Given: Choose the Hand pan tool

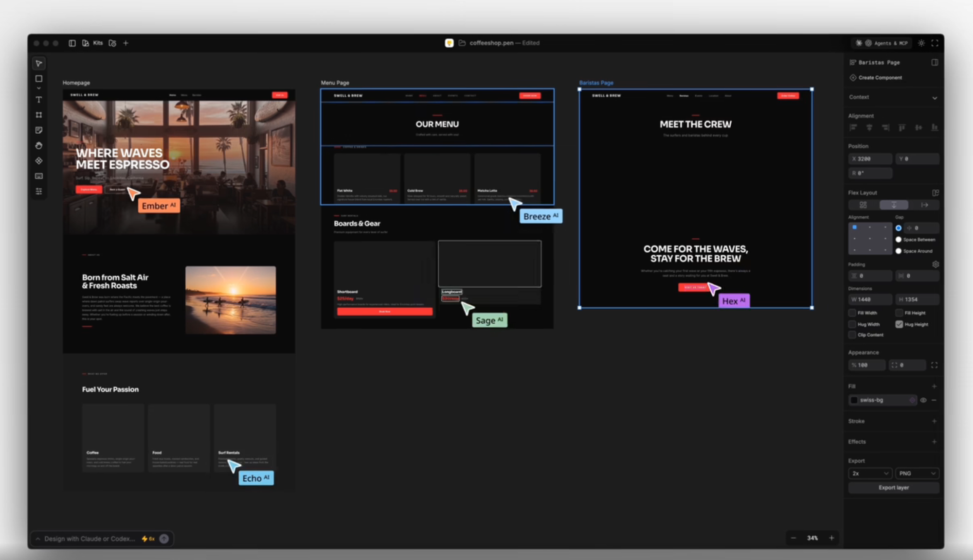Looking at the screenshot, I should [x=39, y=145].
